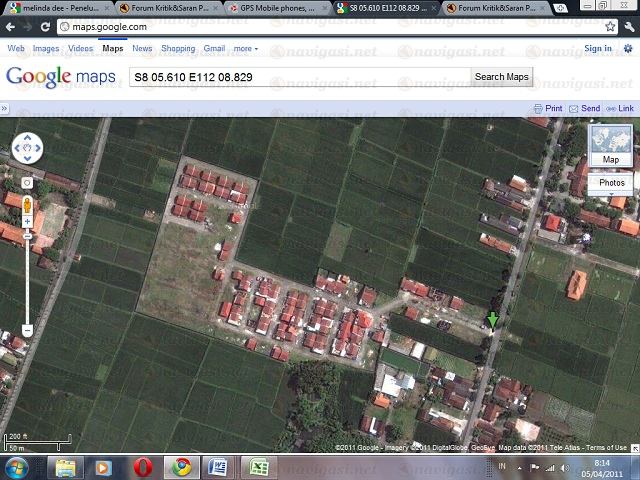Open the 'more' dropdown in Google bar

click(245, 48)
